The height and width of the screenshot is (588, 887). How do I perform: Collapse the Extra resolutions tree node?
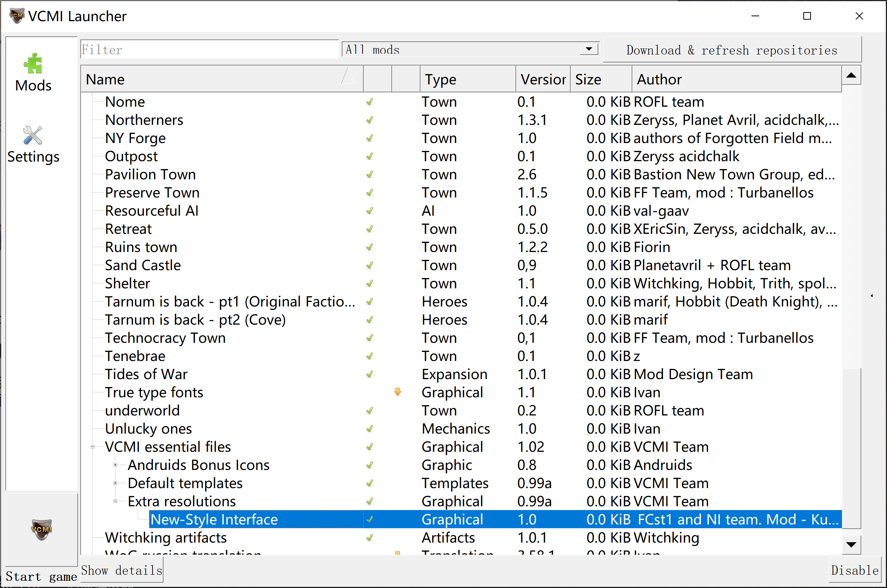coord(115,501)
